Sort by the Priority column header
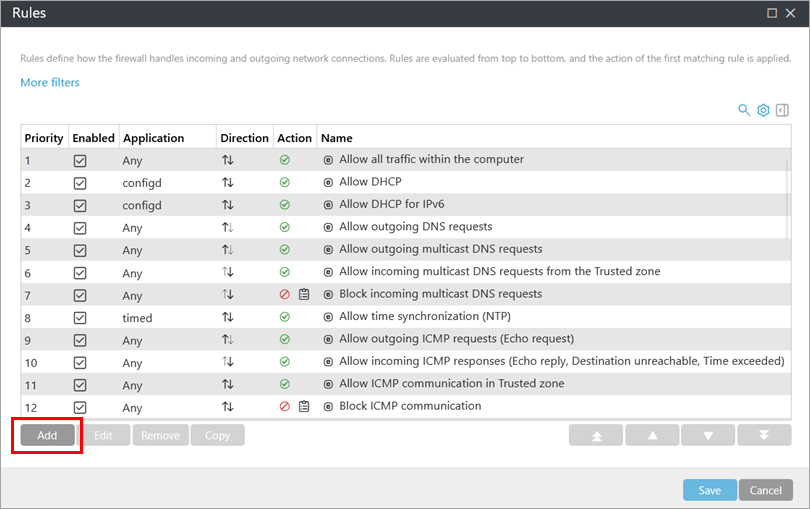The height and width of the screenshot is (509, 810). click(x=44, y=138)
